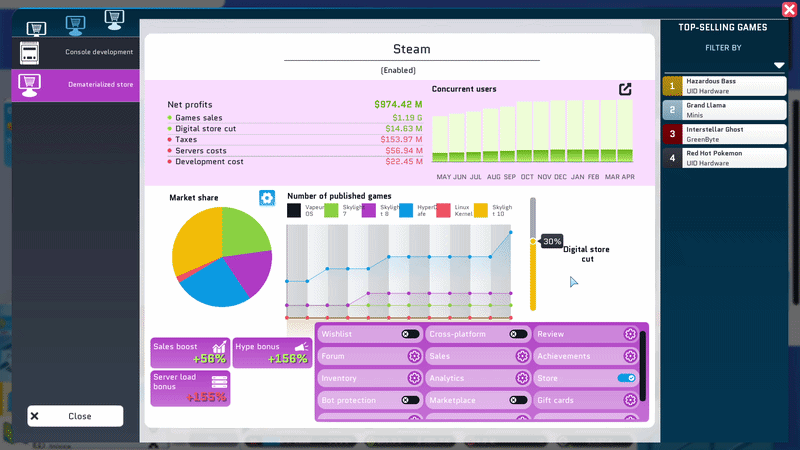Click the Games sales row
Image resolution: width=800 pixels, height=450 pixels.
(x=295, y=118)
